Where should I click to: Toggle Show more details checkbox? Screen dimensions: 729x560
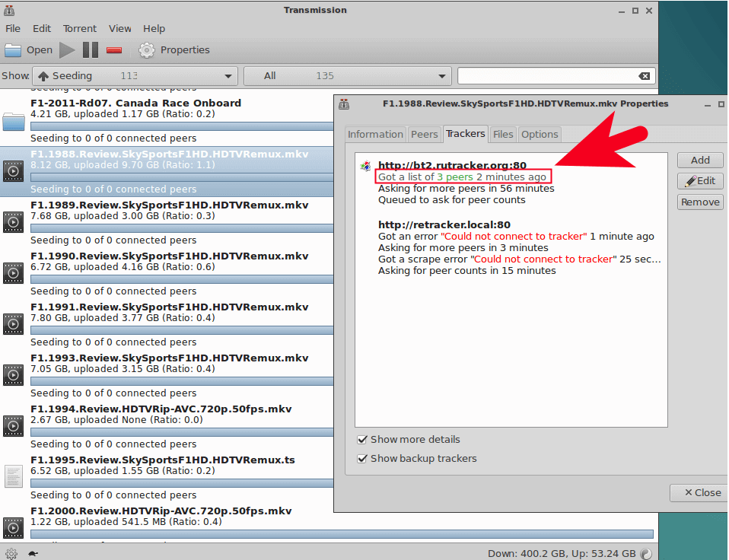362,440
